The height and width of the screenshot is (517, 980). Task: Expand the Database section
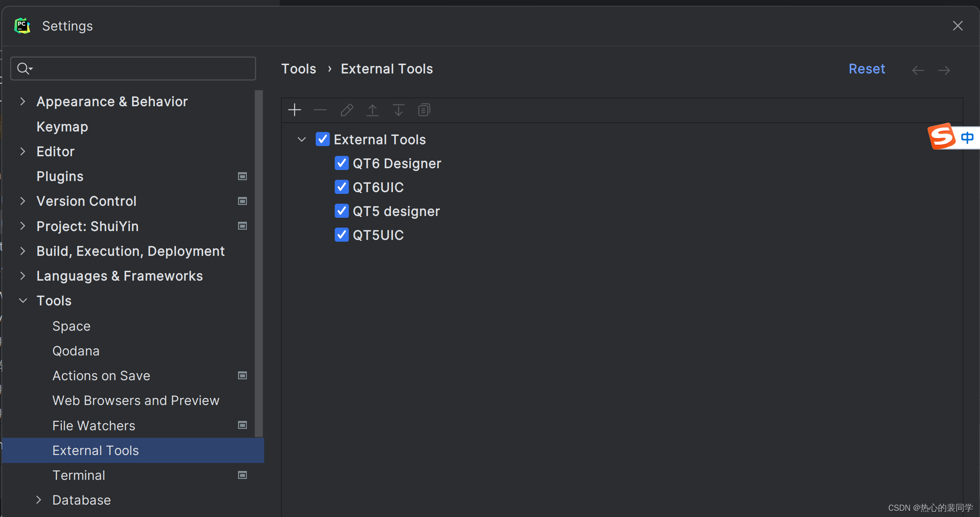pyautogui.click(x=38, y=500)
